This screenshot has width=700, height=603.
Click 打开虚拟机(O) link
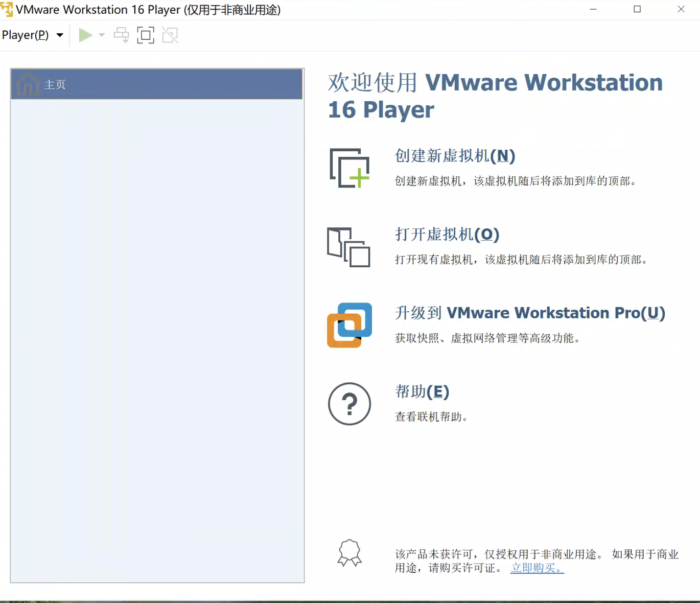coord(447,235)
